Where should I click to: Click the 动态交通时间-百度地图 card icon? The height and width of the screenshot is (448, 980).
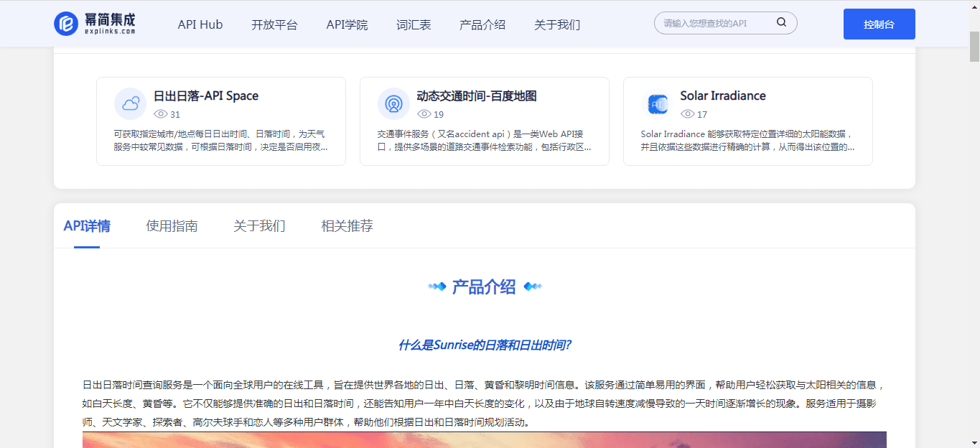pos(393,104)
